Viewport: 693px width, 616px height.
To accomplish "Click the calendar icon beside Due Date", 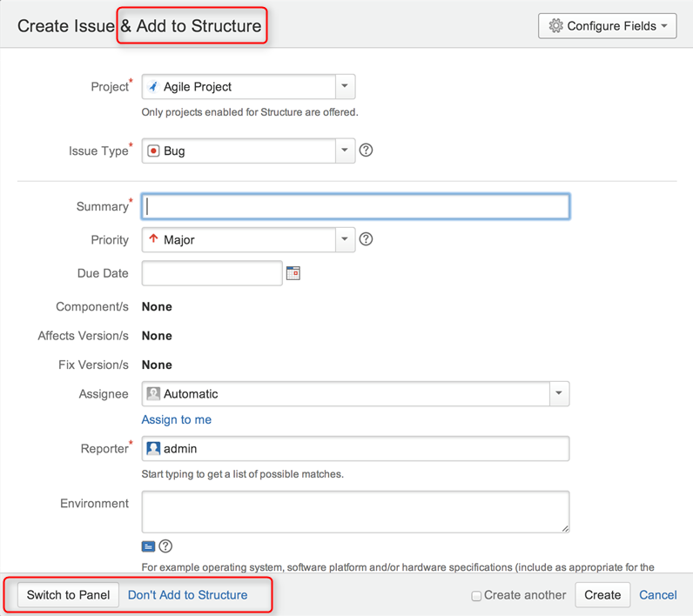I will [293, 273].
